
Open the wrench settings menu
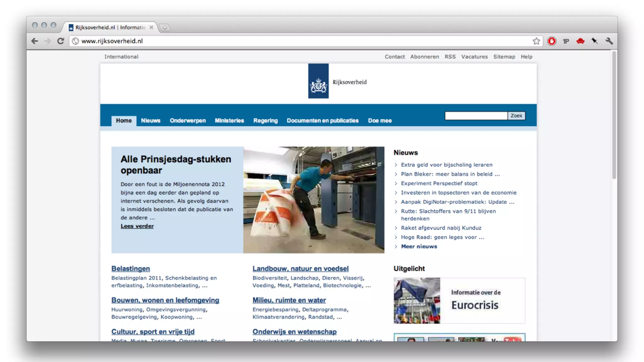click(x=609, y=41)
